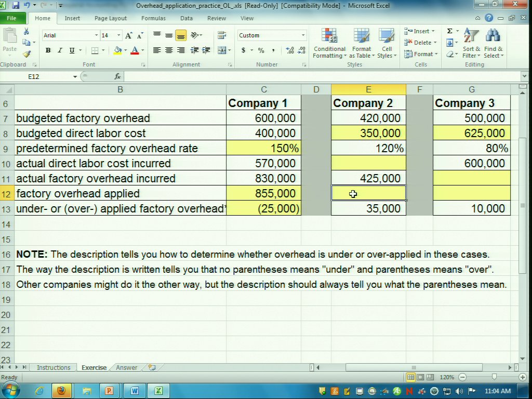Click the Format Painter brush icon
This screenshot has height=399, width=532.
click(x=26, y=54)
